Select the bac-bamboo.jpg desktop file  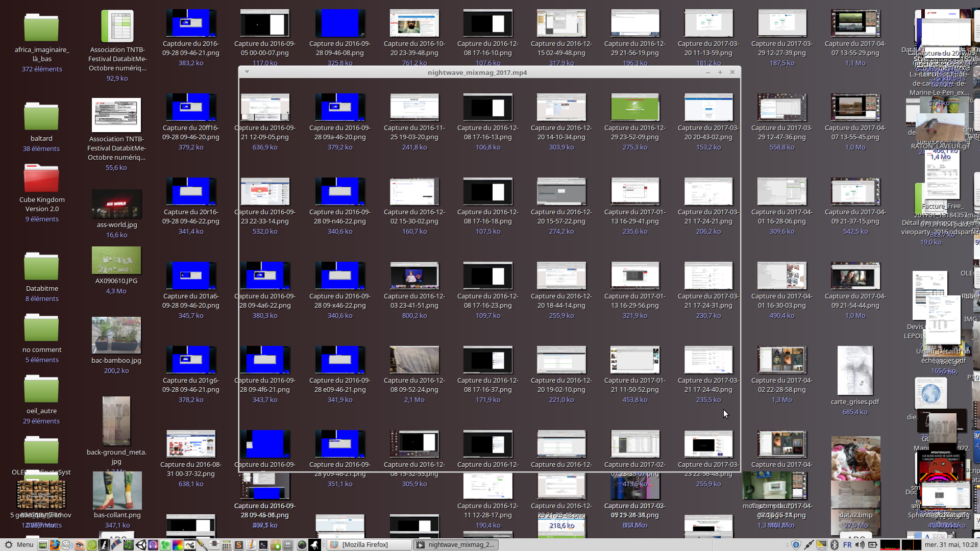click(116, 335)
